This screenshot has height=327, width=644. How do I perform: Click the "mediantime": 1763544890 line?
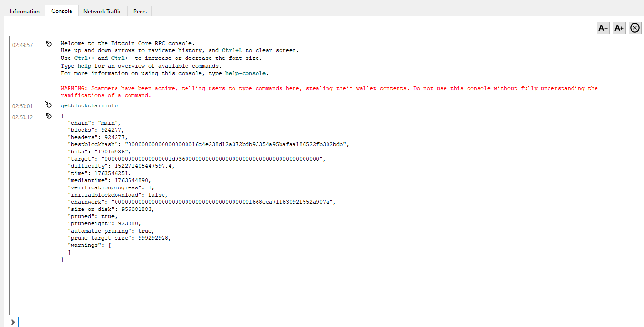click(109, 180)
